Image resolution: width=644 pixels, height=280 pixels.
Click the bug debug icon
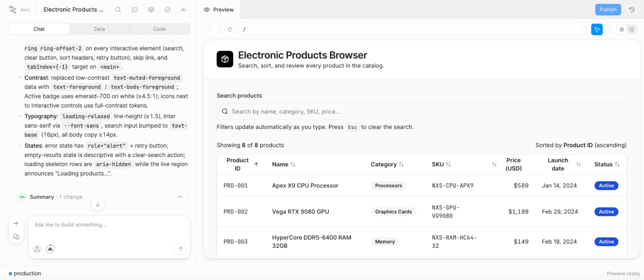[151, 10]
